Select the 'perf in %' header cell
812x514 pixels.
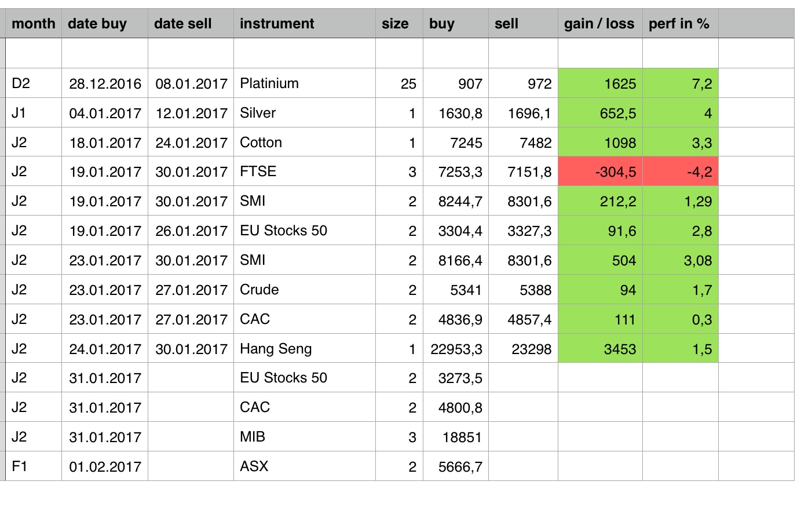click(x=680, y=24)
